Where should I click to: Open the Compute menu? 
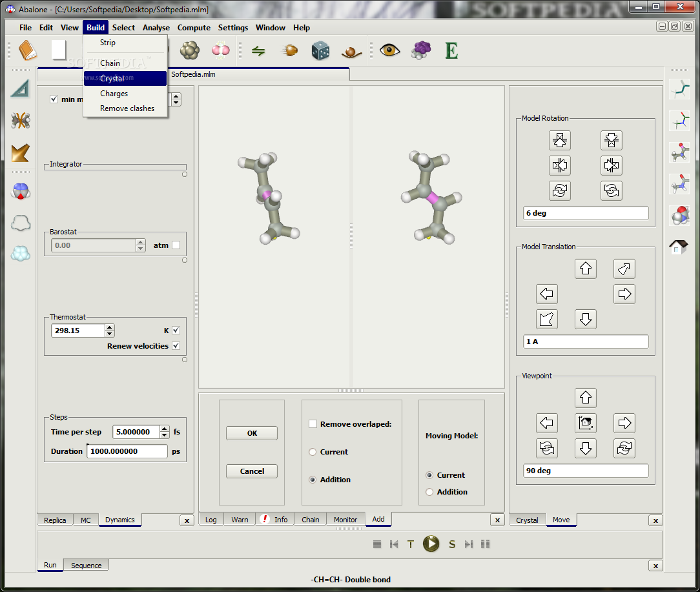[194, 28]
